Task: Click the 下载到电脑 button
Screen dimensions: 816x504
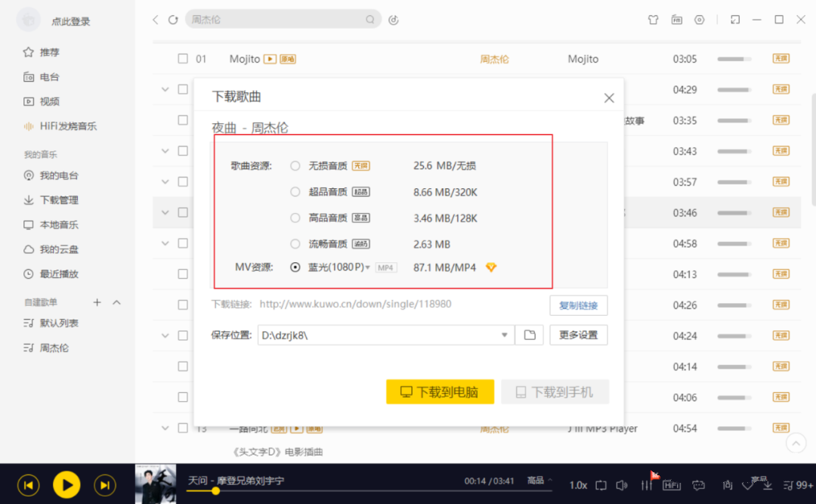Action: click(440, 391)
